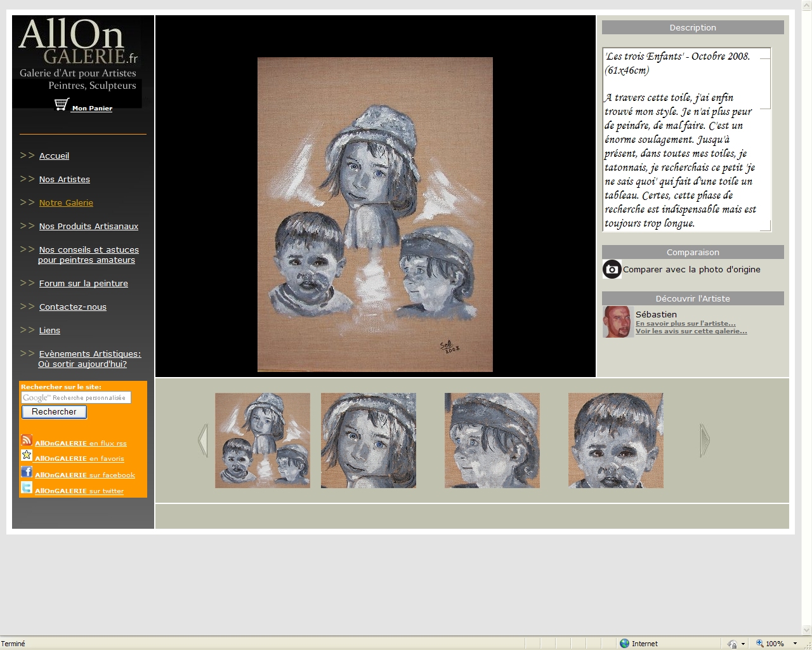
Task: Click the Twitter icon
Action: (27, 487)
